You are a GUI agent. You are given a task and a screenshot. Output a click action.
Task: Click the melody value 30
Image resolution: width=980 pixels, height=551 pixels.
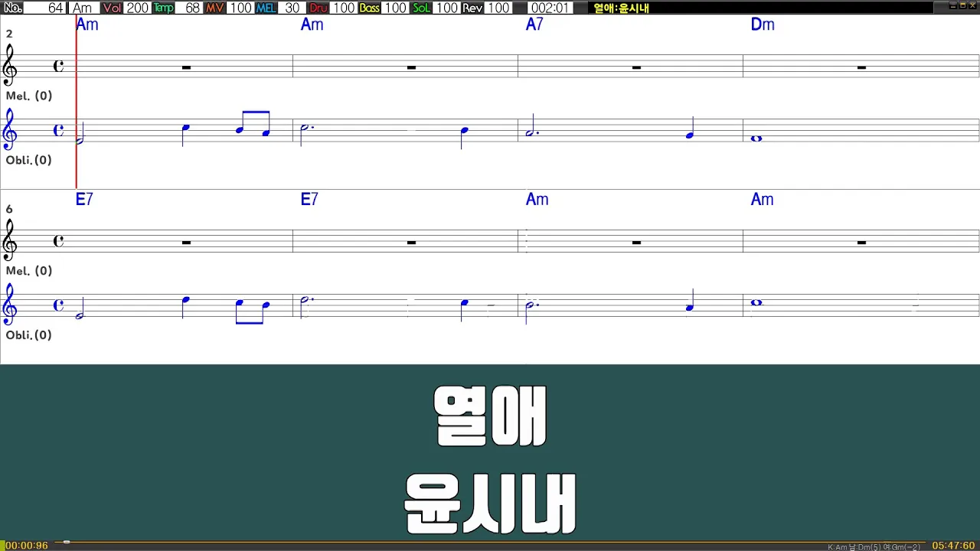292,8
